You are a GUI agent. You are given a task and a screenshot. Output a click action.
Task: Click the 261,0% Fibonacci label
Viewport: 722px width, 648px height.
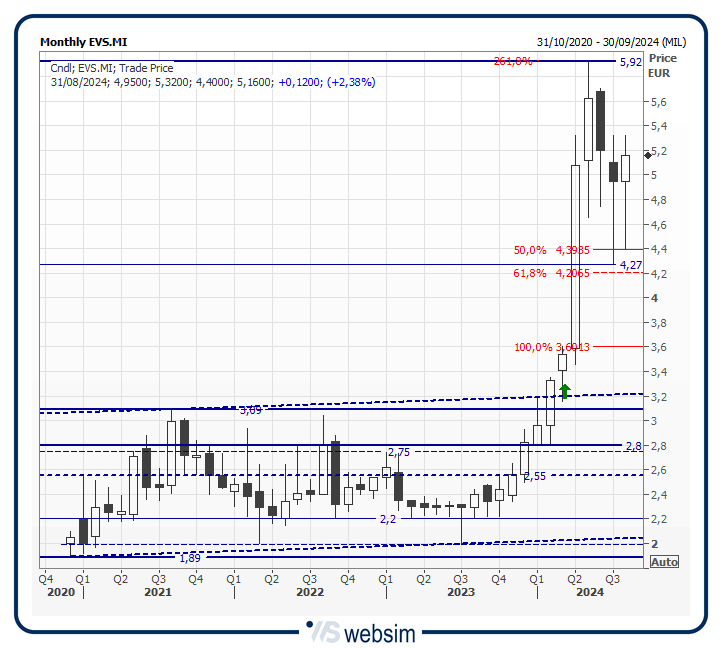tap(512, 62)
